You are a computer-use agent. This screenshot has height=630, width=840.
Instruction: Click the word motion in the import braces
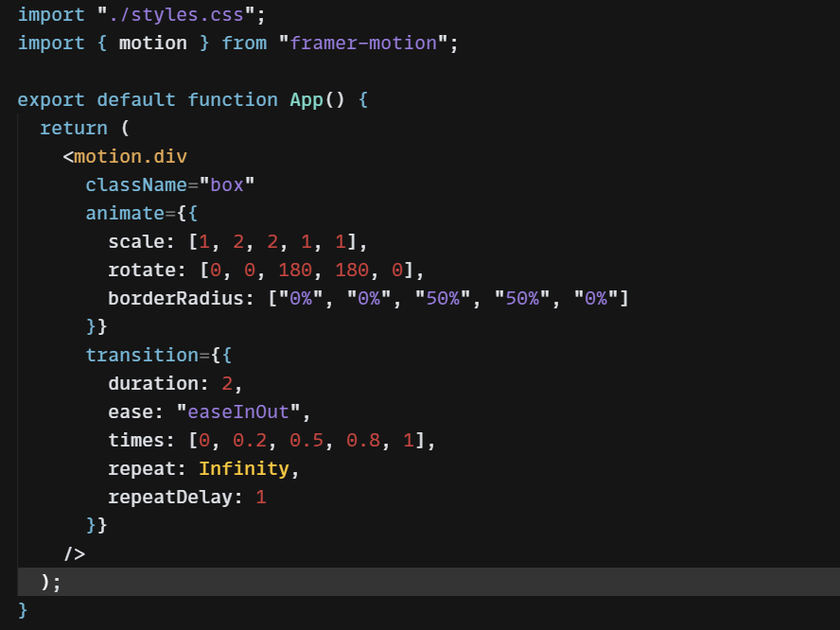point(152,43)
